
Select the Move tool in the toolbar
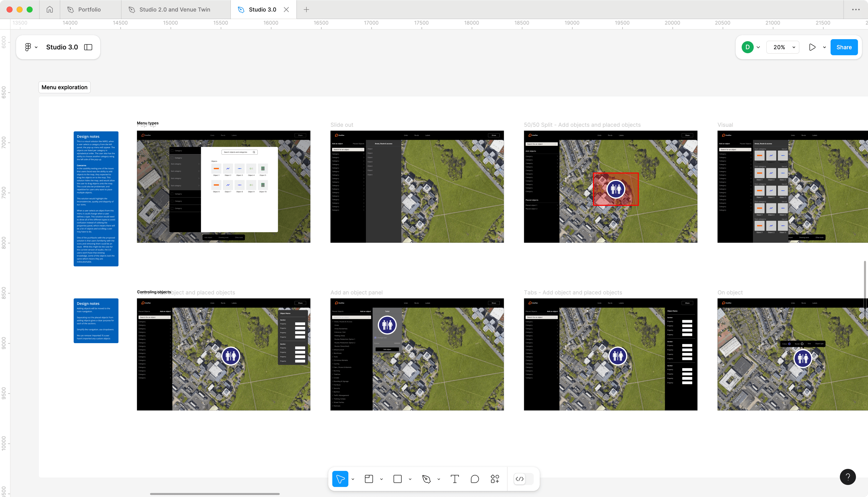[340, 479]
